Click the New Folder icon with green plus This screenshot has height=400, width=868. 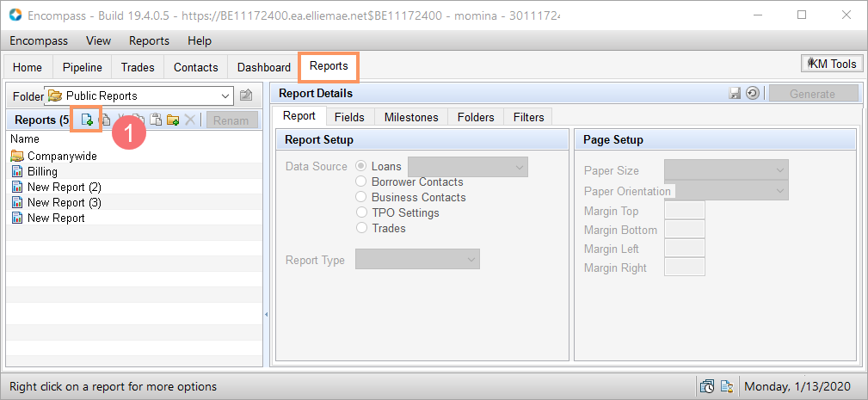(x=173, y=120)
